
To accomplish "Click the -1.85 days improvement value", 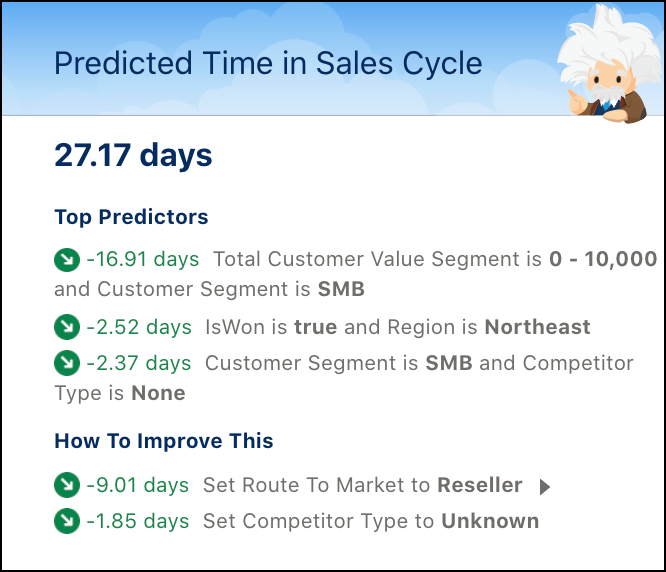I will click(138, 521).
